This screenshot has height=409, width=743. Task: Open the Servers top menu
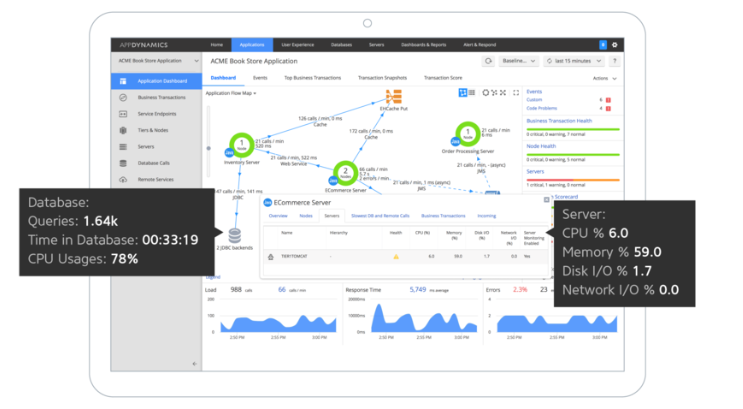coord(376,45)
